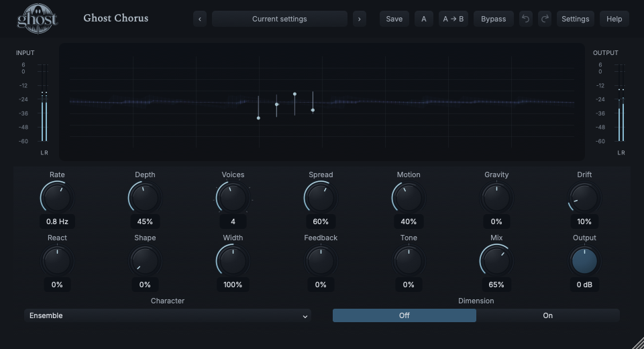
Task: Click the 60% Spread value field
Action: pos(321,221)
